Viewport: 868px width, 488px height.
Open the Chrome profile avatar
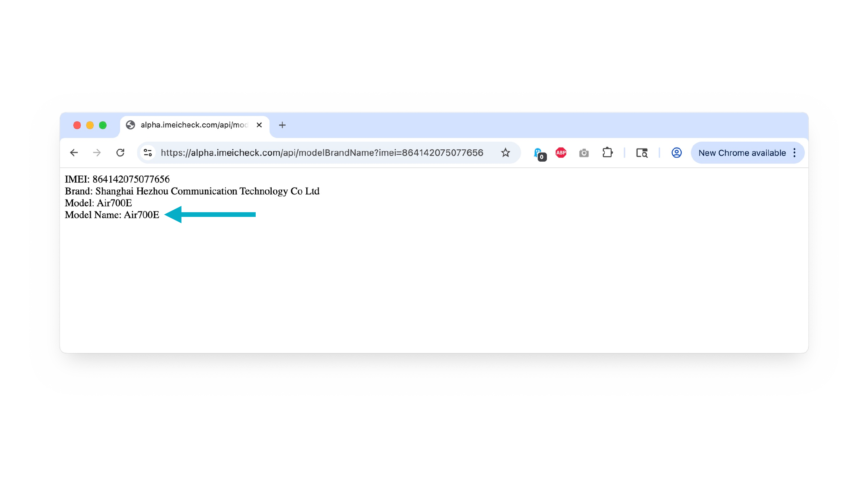click(676, 153)
